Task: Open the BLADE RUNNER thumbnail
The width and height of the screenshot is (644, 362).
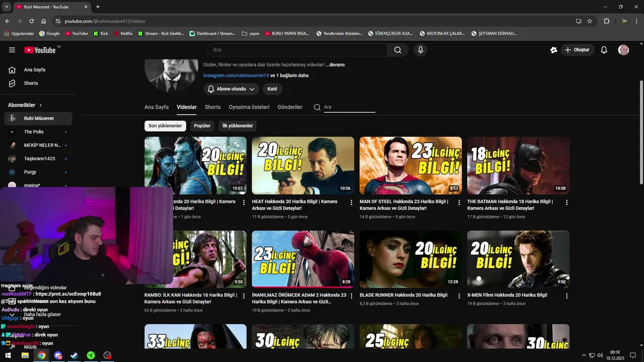Action: click(x=411, y=259)
